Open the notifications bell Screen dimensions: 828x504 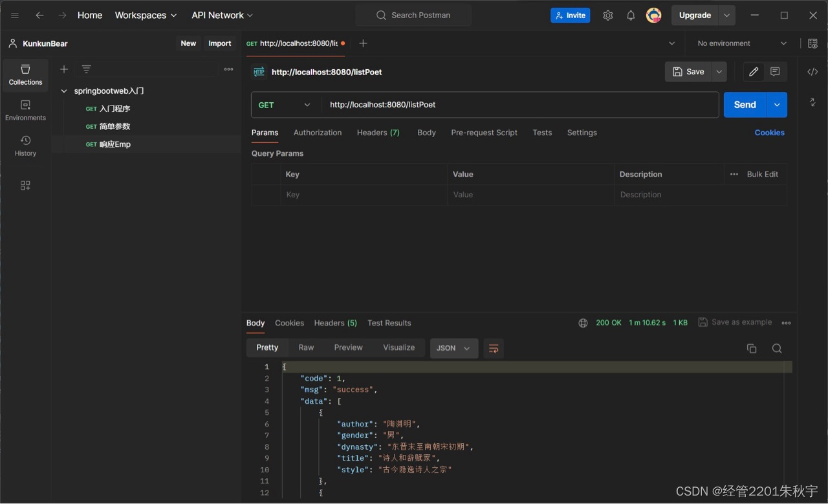[631, 16]
